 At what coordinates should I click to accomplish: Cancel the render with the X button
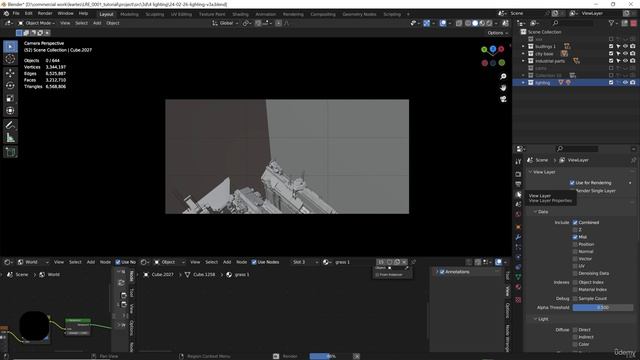[356, 356]
